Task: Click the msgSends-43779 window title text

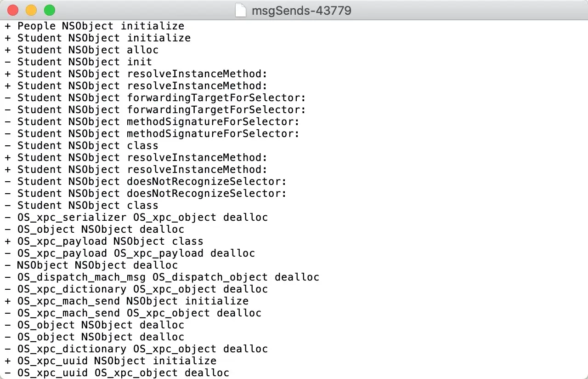Action: point(301,10)
